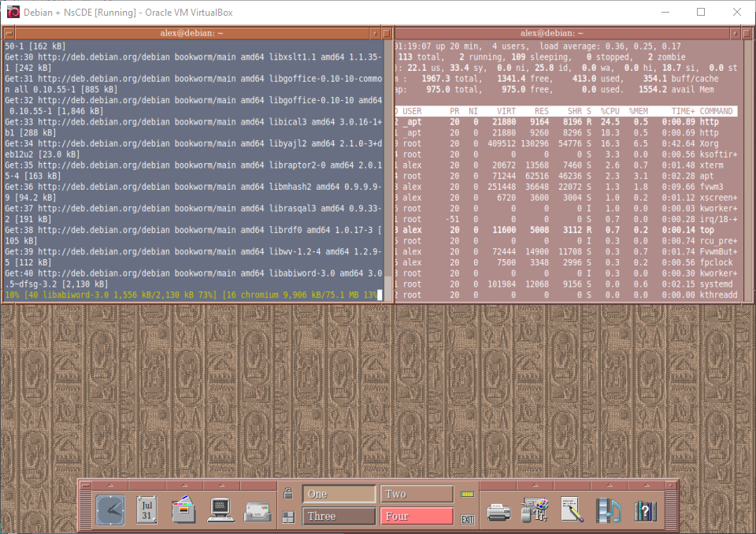Open the clock icon in front panel
Screen dimensions: 756x534
(x=110, y=510)
